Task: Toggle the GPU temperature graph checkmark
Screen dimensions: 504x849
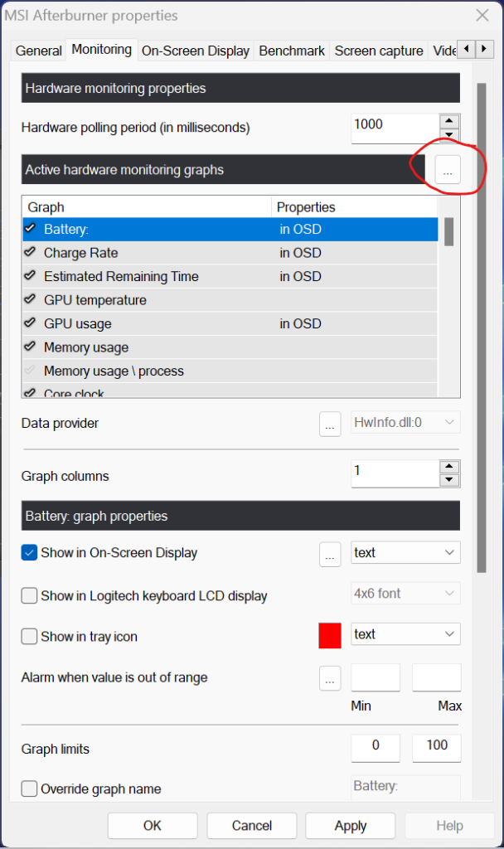Action: 31,299
